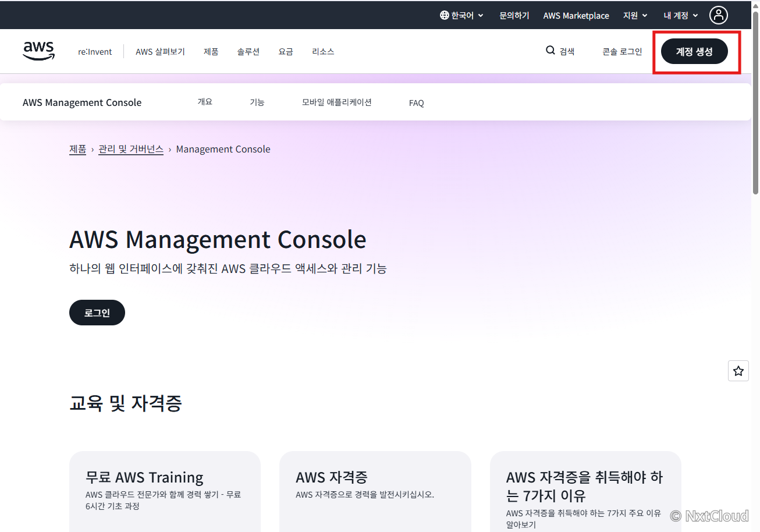The width and height of the screenshot is (760, 532).
Task: Open the 제품 navigation menu
Action: 211,52
